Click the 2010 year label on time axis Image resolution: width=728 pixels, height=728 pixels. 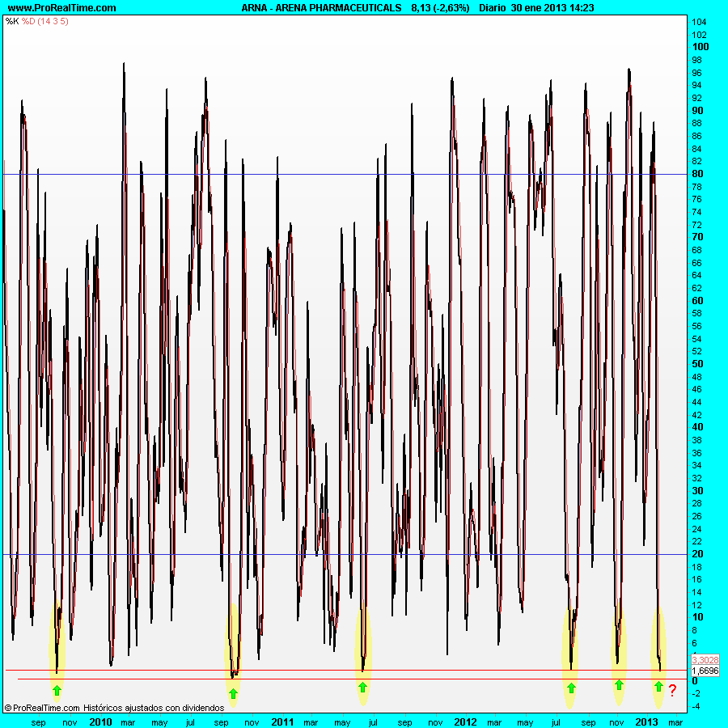(x=100, y=722)
